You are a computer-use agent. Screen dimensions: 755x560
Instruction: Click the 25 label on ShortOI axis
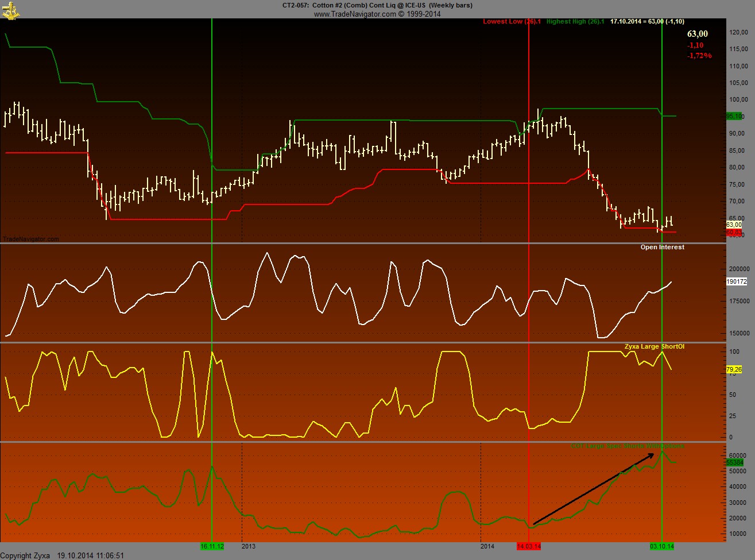point(733,416)
